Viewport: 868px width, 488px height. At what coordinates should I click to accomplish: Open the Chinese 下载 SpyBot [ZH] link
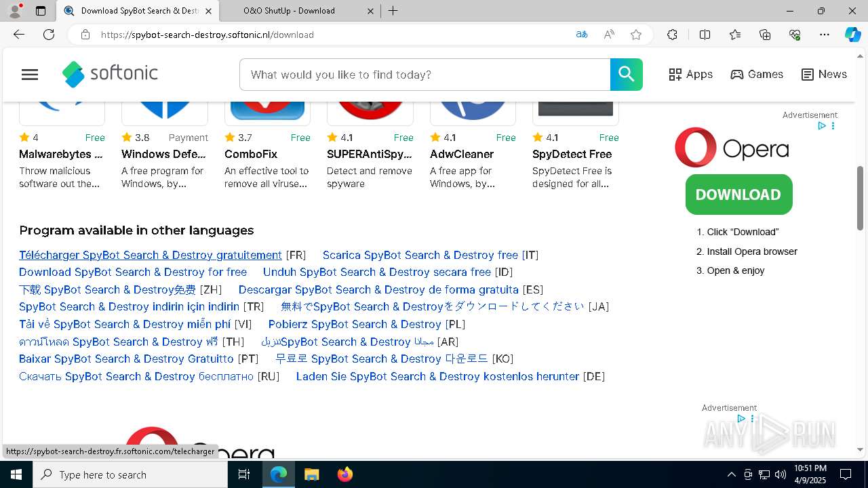coord(107,289)
